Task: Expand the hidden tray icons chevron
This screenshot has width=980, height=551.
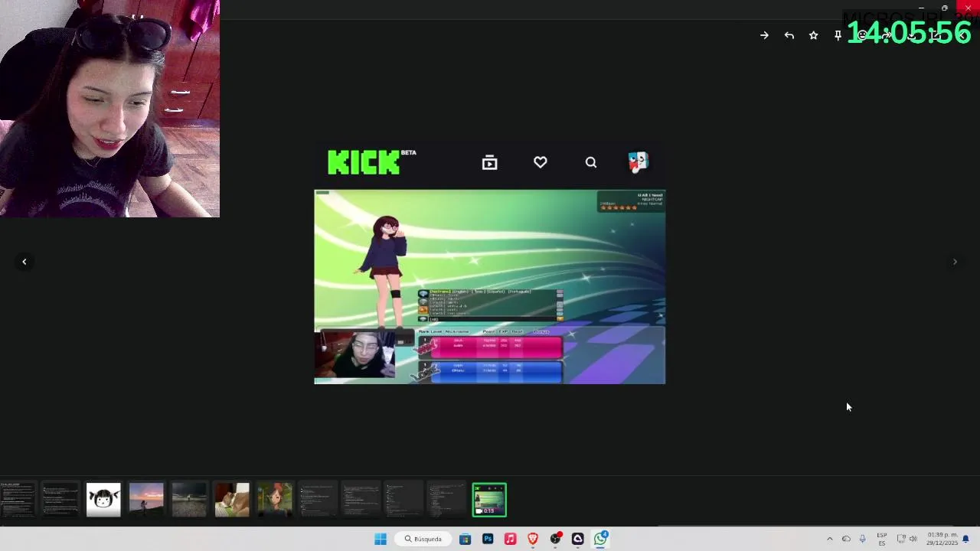Action: coord(829,539)
